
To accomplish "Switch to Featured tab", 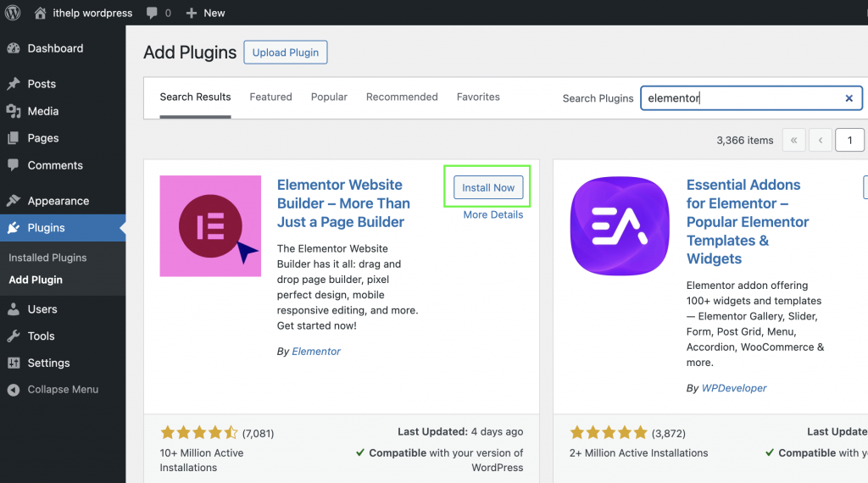I will pyautogui.click(x=270, y=97).
